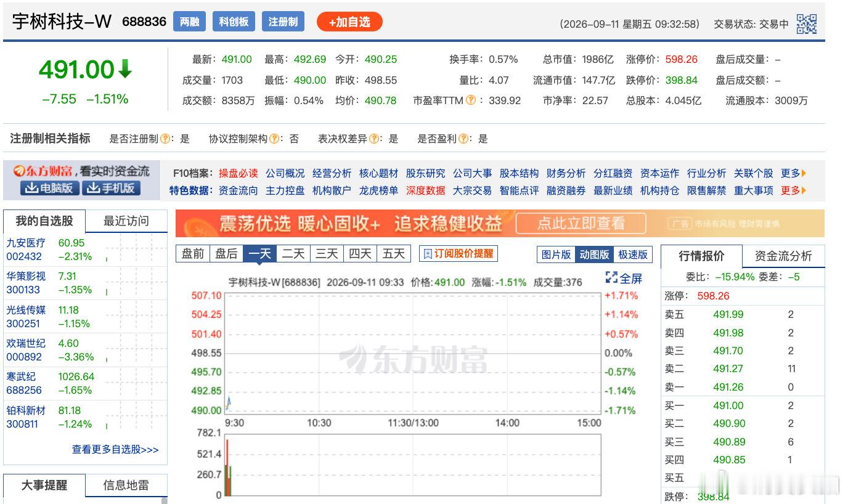Open 财务分析 link
The image size is (848, 504).
[x=566, y=173]
